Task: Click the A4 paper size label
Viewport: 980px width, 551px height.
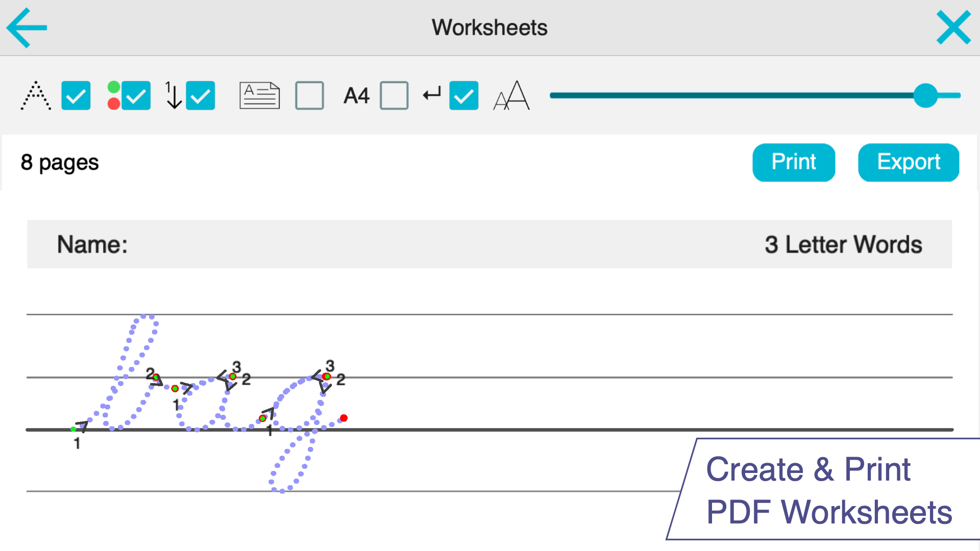Action: (356, 96)
